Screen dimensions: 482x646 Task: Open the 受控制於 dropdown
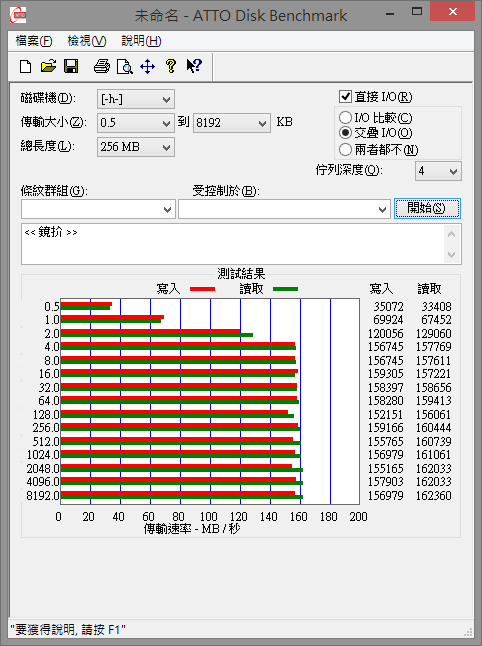point(284,209)
